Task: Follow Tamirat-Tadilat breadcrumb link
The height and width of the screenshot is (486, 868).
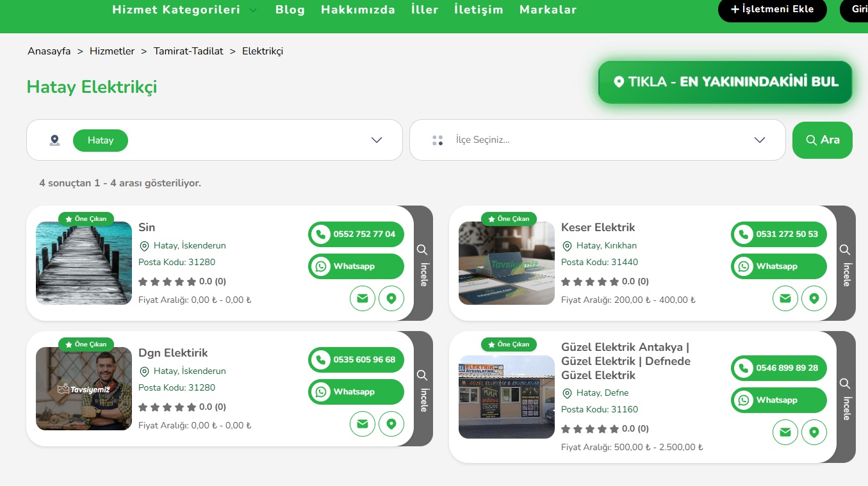Action: 188,51
